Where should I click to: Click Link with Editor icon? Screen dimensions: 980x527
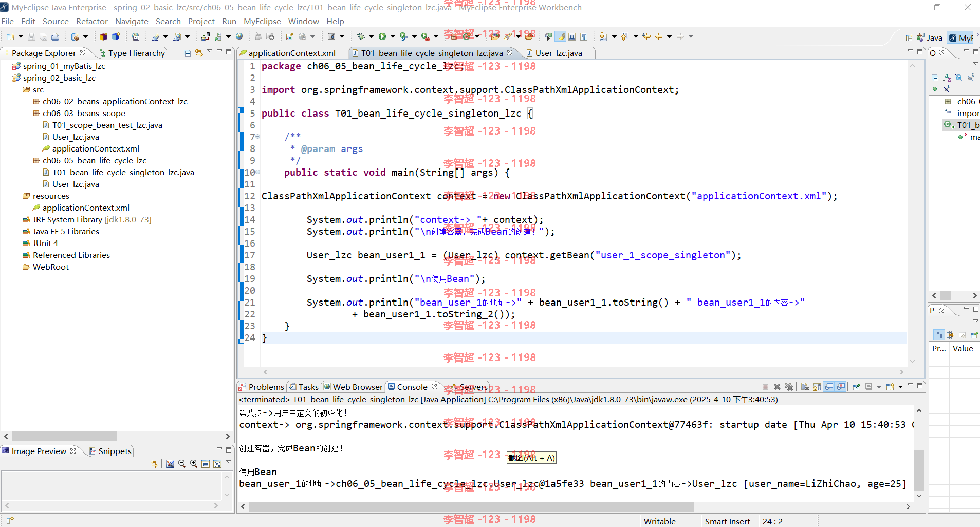click(199, 53)
